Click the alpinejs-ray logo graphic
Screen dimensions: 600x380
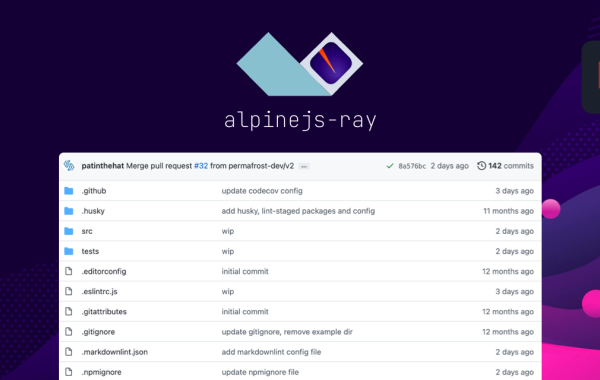(x=300, y=64)
